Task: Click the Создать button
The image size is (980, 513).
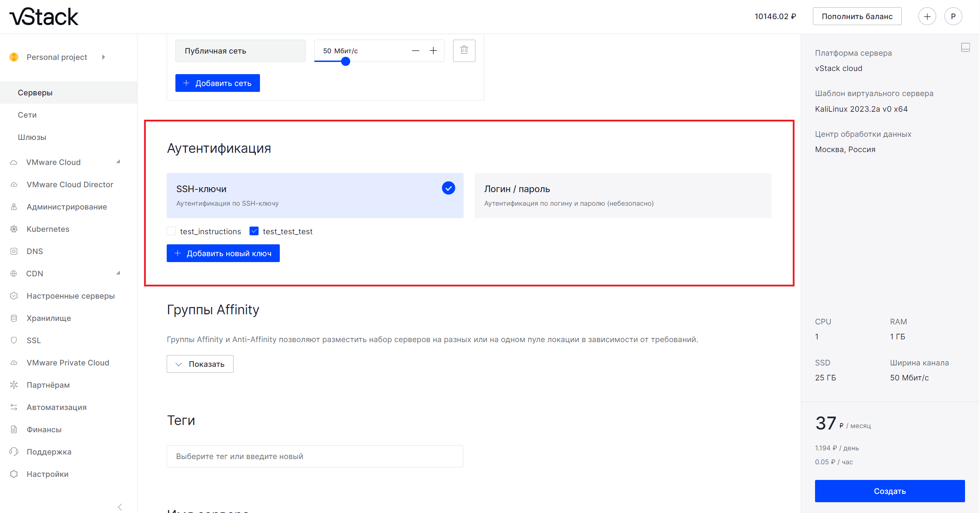Action: [890, 491]
